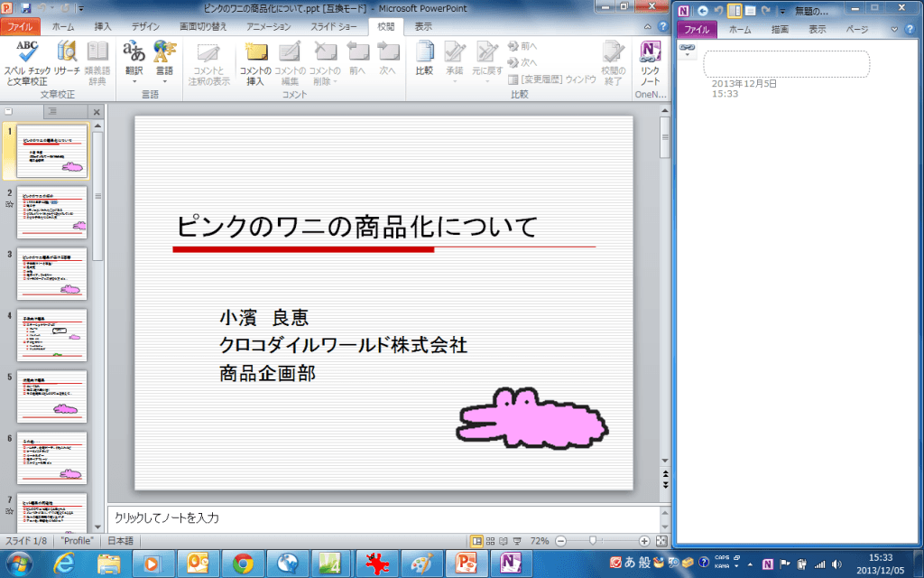The width and height of the screenshot is (924, 578).
Task: Select slide 4 thumbnail
Action: coord(51,335)
